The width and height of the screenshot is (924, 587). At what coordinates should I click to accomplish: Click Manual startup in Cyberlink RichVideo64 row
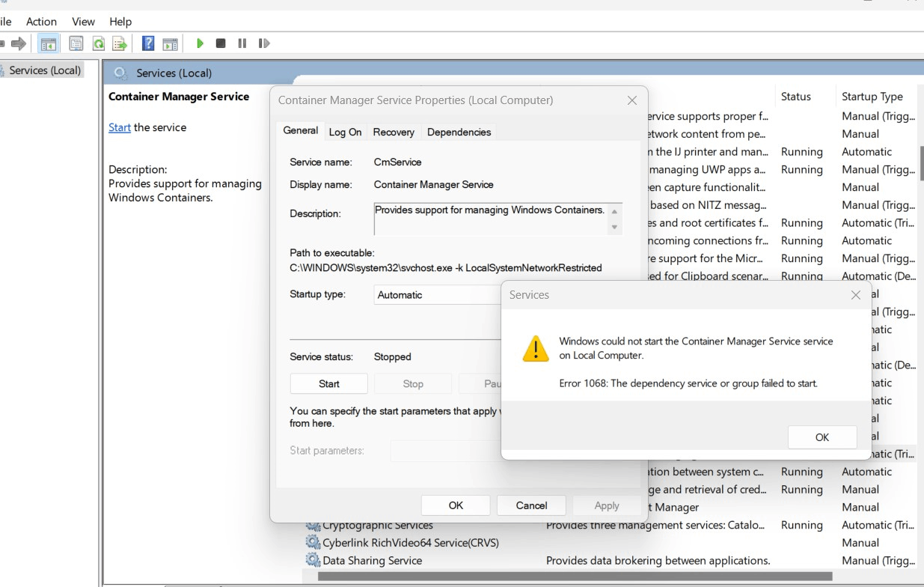[x=860, y=542]
